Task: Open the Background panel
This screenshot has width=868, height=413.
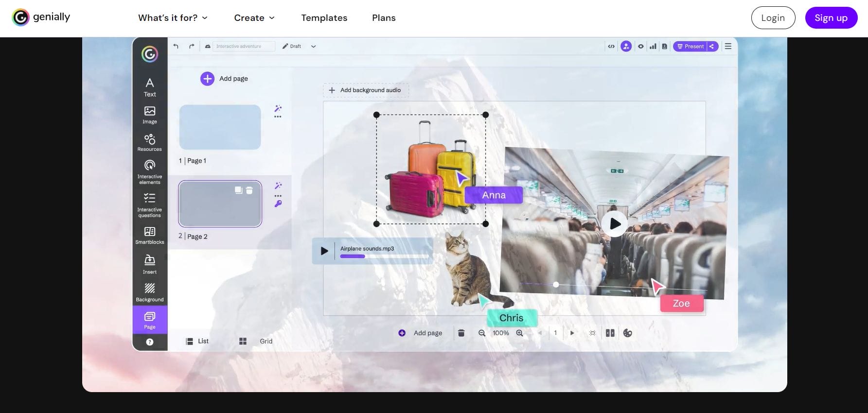Action: [x=150, y=293]
